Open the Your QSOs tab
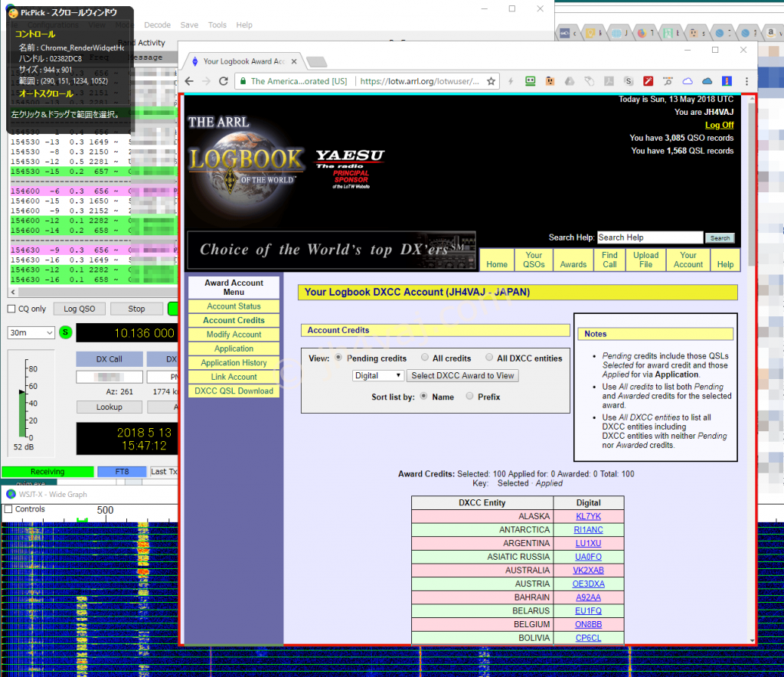This screenshot has width=784, height=677. point(534,260)
